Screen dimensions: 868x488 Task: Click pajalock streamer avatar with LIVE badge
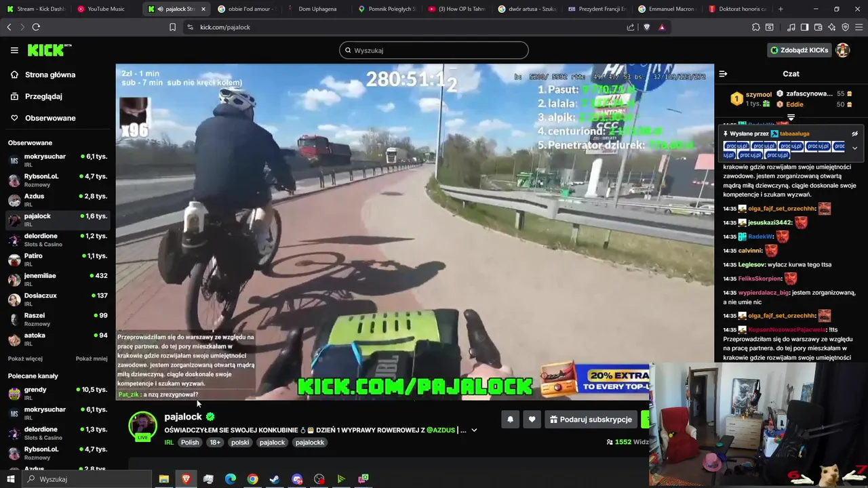(x=142, y=426)
